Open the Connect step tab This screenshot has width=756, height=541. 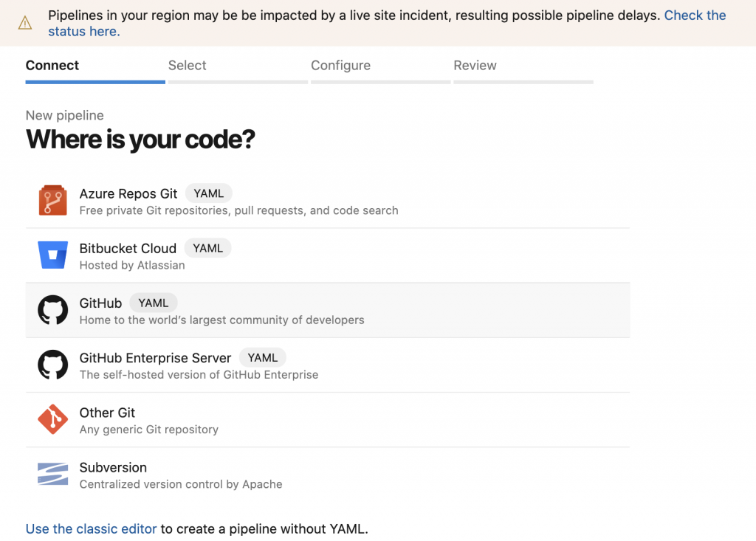click(x=52, y=66)
